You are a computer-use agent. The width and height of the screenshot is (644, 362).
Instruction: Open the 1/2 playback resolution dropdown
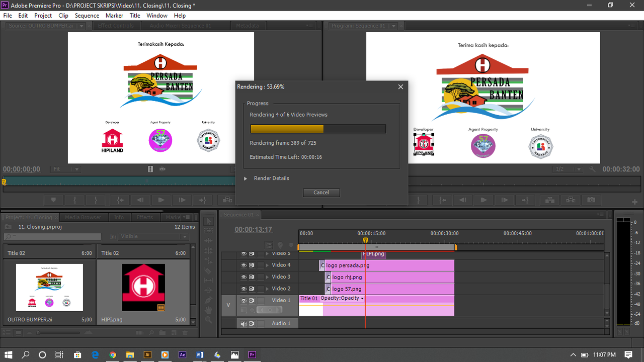pyautogui.click(x=568, y=169)
